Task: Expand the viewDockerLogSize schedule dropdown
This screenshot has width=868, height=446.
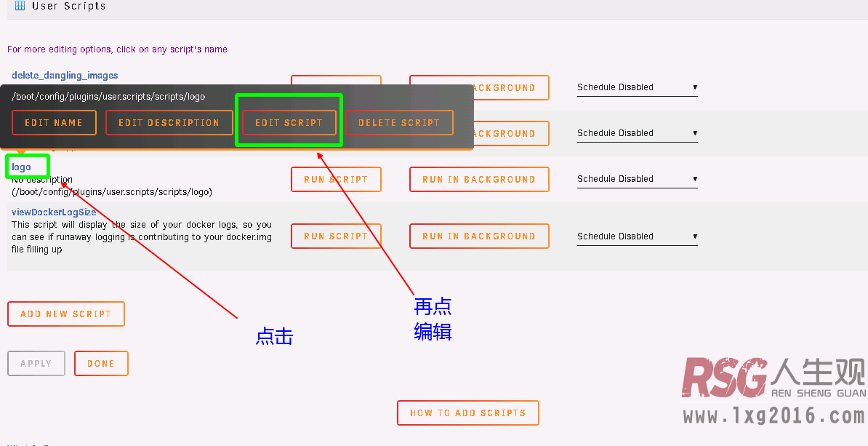Action: (x=637, y=236)
